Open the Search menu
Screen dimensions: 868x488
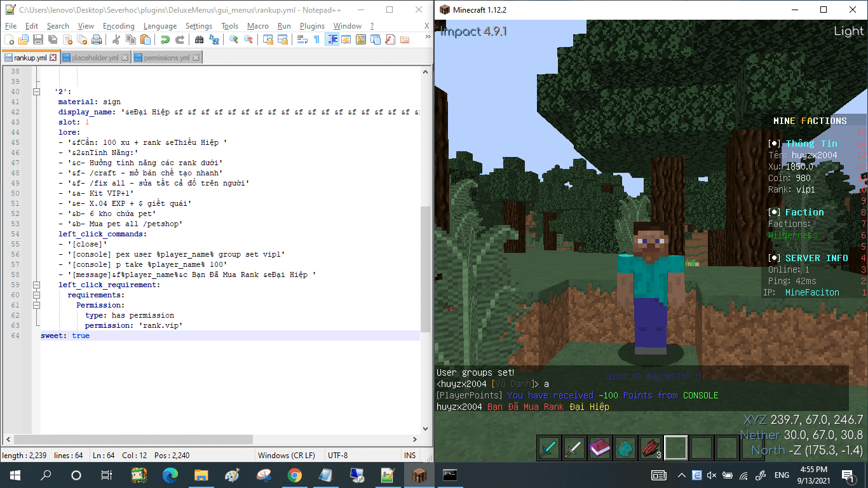(x=58, y=26)
